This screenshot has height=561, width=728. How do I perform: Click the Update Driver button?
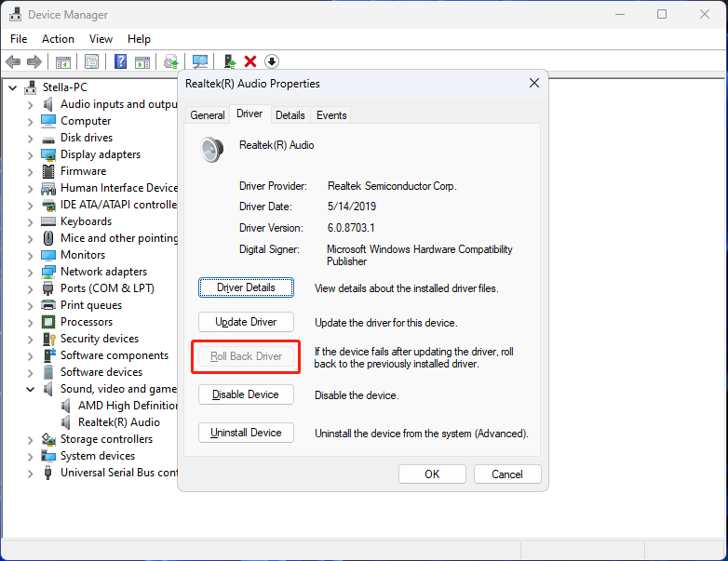(x=246, y=322)
